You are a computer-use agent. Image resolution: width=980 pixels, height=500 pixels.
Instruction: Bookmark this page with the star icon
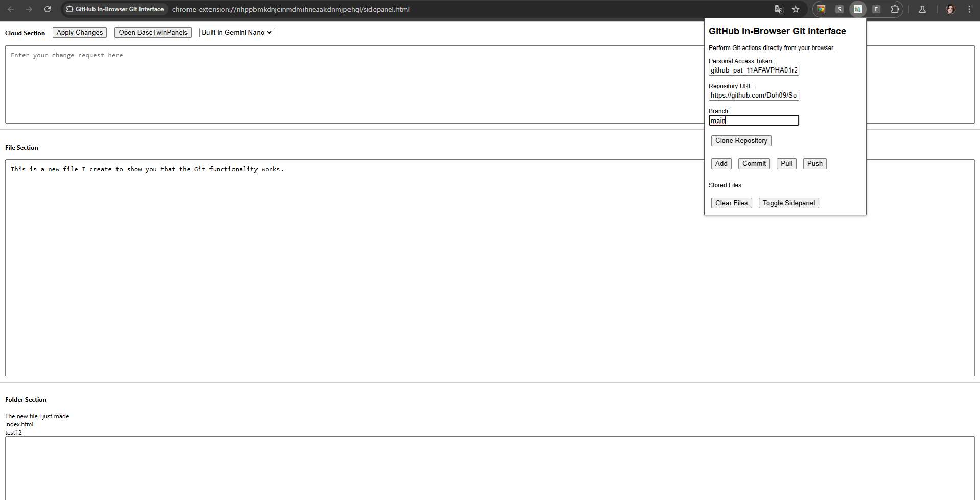click(796, 9)
